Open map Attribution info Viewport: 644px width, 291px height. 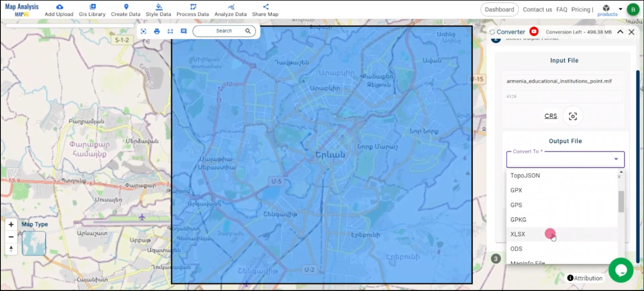585,278
